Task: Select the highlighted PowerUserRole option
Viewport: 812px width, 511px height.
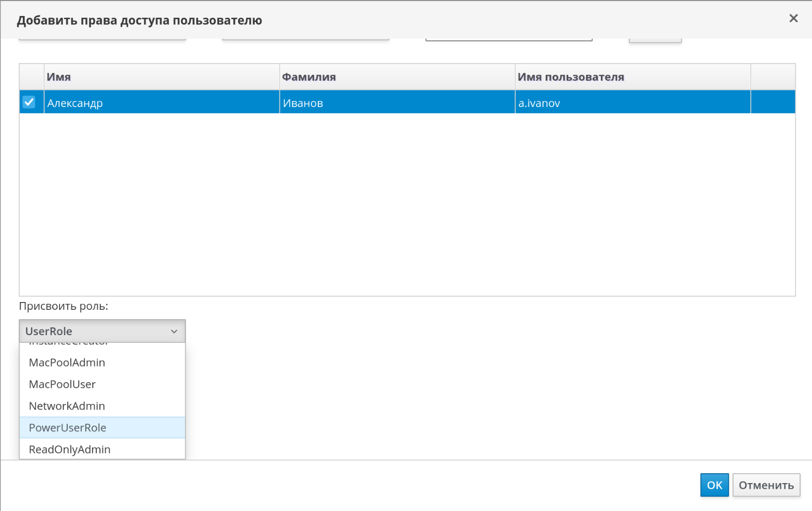Action: 67,428
